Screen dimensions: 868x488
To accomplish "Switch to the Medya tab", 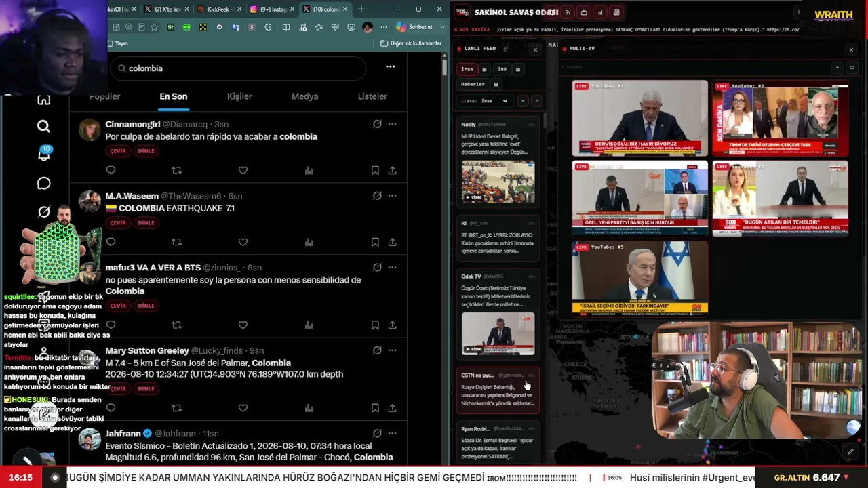I will (304, 96).
